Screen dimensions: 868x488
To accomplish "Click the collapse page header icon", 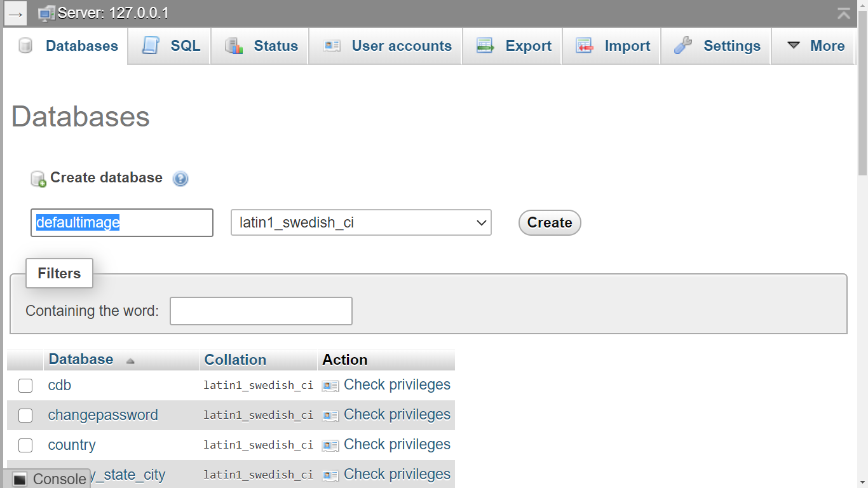I will pyautogui.click(x=843, y=13).
